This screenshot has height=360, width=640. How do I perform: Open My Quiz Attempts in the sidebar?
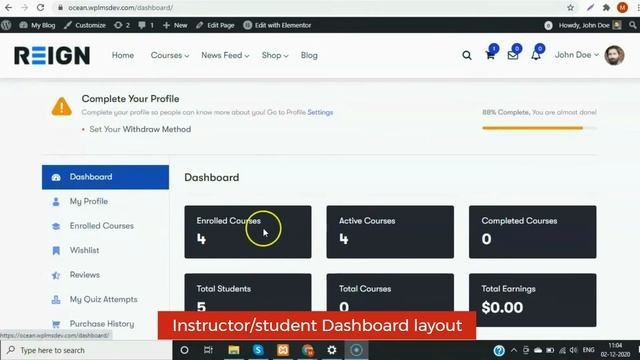pyautogui.click(x=105, y=299)
